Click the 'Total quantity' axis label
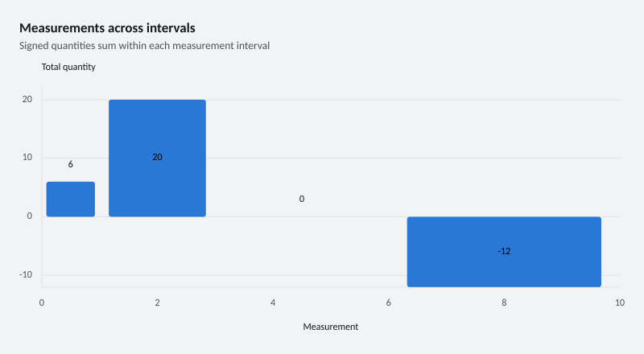Viewport: 644px width, 354px height. pyautogui.click(x=68, y=67)
